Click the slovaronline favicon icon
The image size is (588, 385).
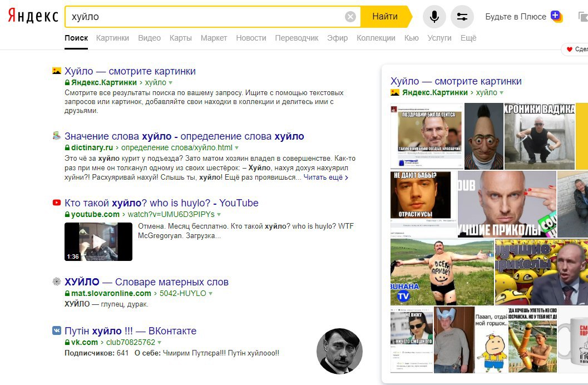[x=57, y=281]
